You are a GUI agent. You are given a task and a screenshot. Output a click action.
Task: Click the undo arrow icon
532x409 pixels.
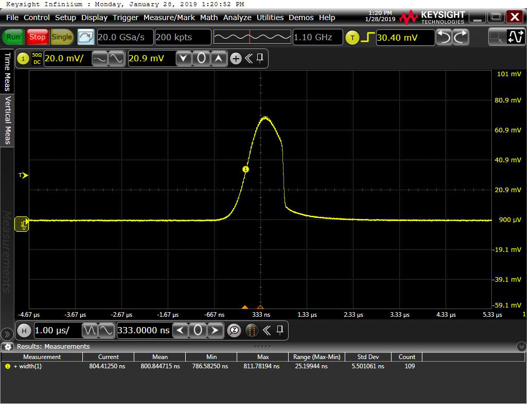444,37
